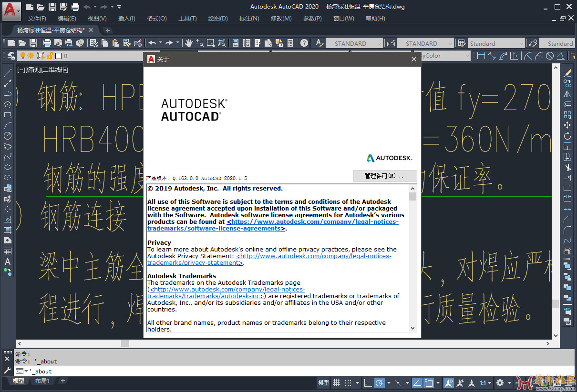The width and height of the screenshot is (577, 392).
Task: Expand polar tracking settings arrow
Action: [389, 382]
